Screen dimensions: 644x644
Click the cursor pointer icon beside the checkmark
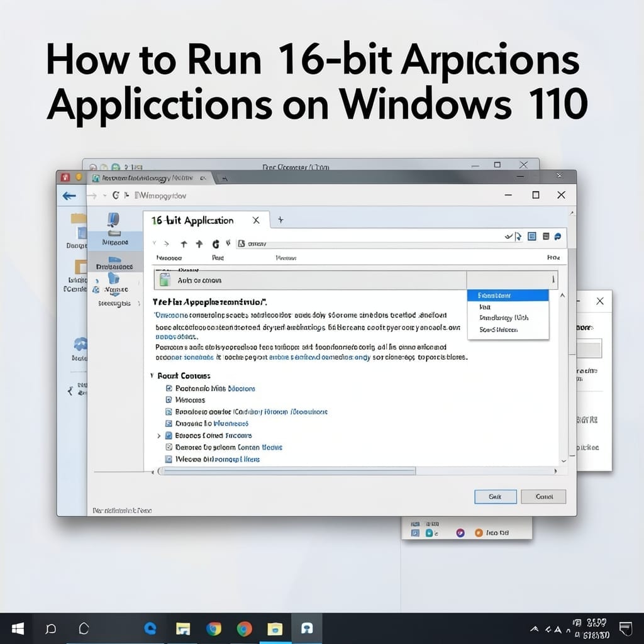[x=518, y=236]
